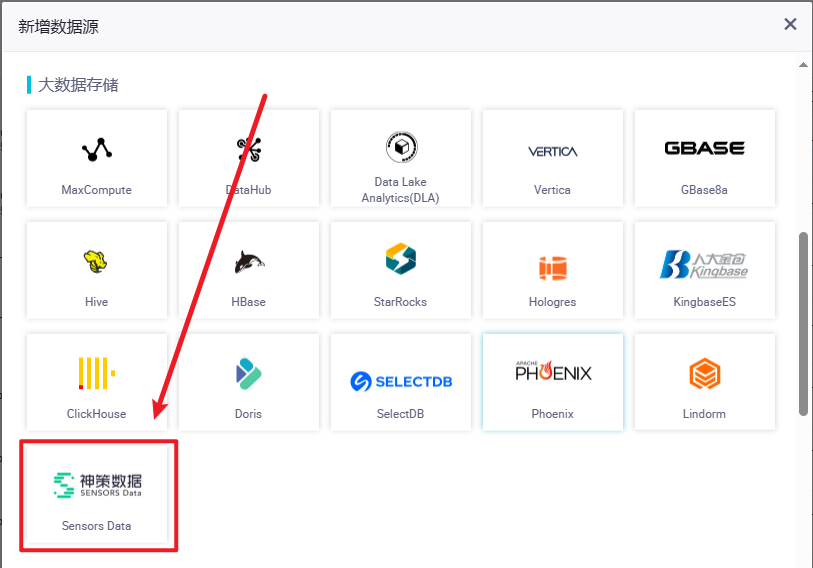Screen dimensions: 813x568
Task: Open Data Lake Analytics(DLA) source
Action: (401, 158)
